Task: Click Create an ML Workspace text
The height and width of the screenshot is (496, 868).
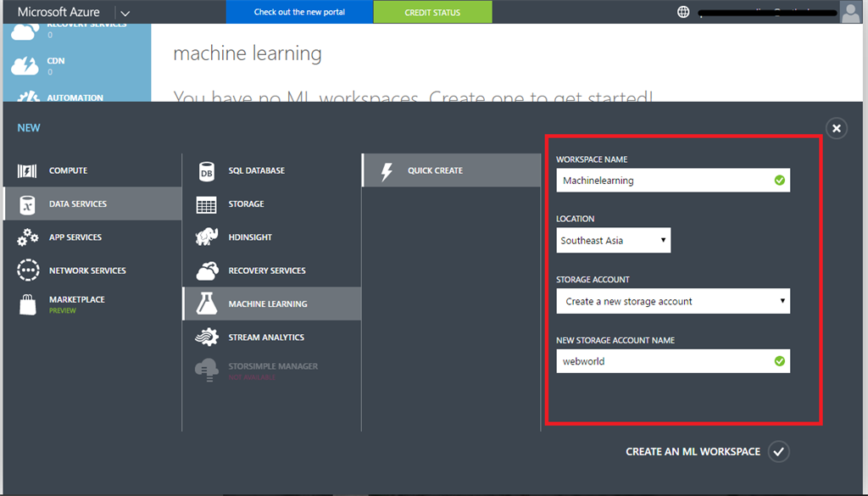Action: coord(693,452)
